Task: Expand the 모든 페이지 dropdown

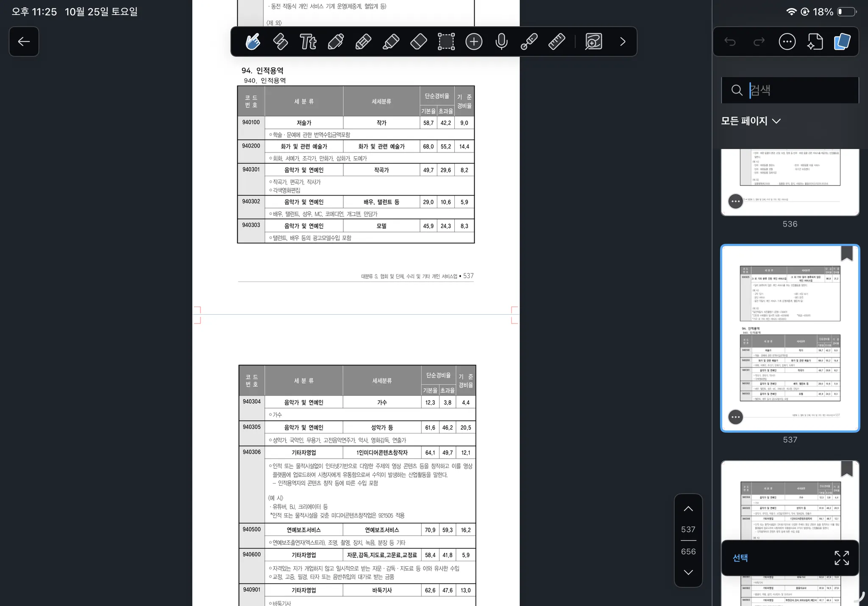Action: [x=751, y=121]
